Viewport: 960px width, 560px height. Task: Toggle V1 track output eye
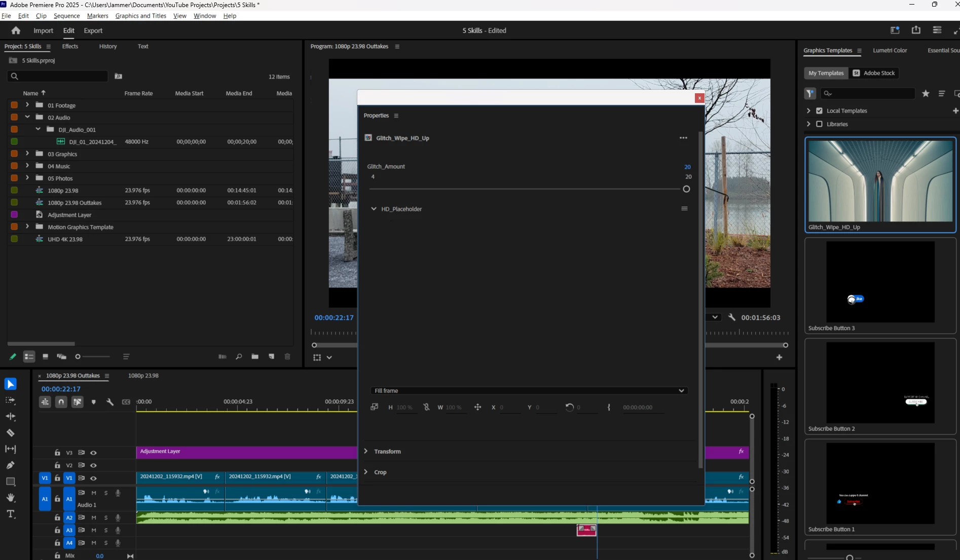point(93,478)
